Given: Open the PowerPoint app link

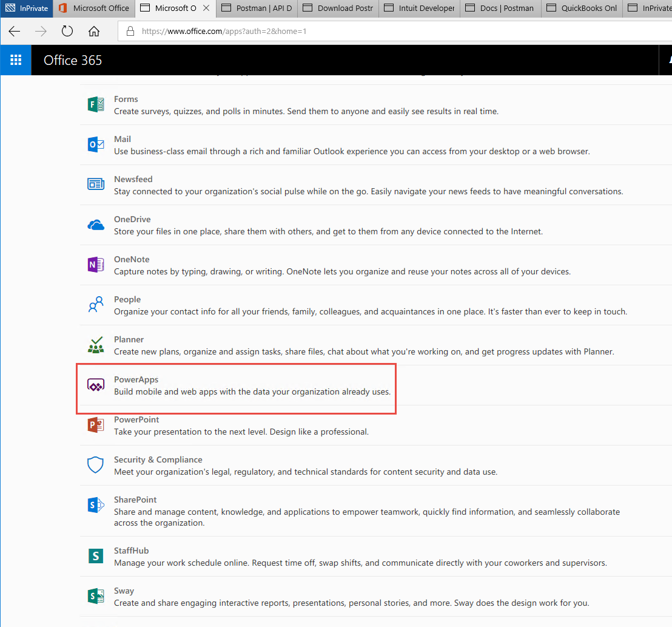Looking at the screenshot, I should click(x=136, y=419).
